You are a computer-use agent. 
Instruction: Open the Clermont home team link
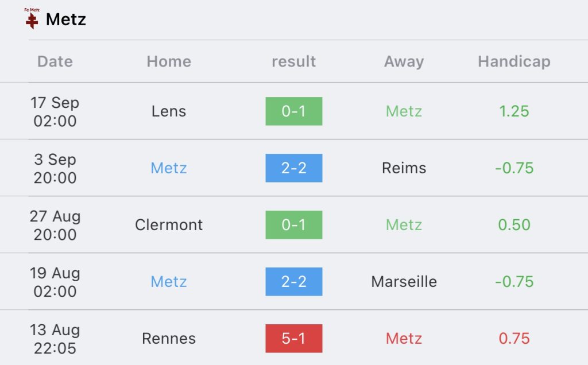coord(169,225)
